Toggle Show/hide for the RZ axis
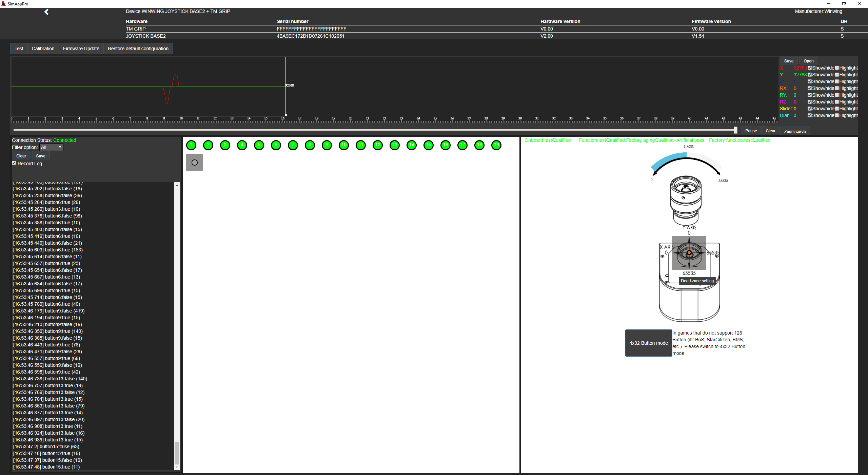The image size is (868, 475). (x=810, y=102)
